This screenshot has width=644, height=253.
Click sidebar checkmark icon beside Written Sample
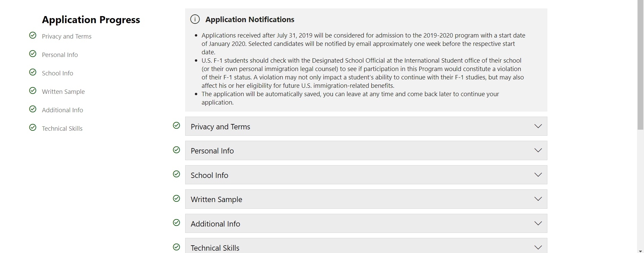[x=33, y=91]
